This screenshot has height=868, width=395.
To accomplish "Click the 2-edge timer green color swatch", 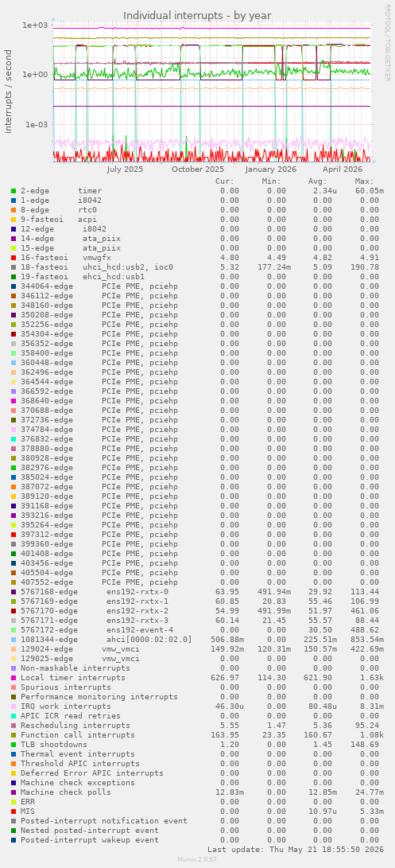I will tap(14, 191).
